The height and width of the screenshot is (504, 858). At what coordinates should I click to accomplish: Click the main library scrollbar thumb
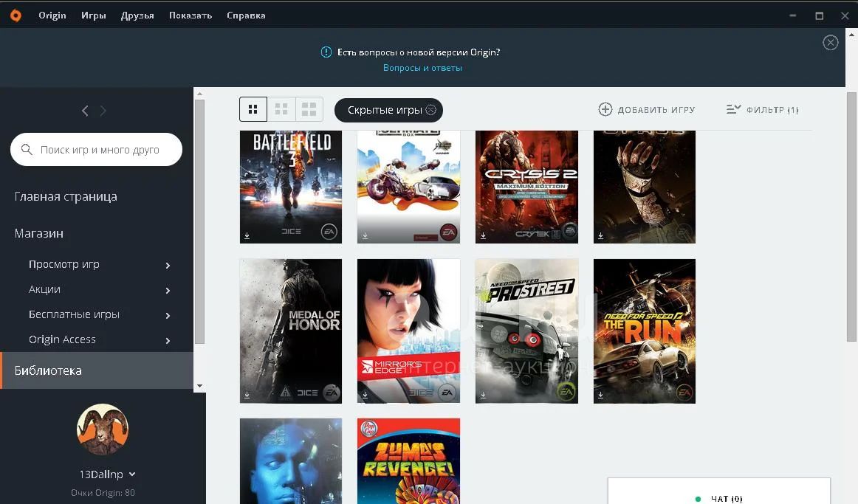[x=851, y=217]
